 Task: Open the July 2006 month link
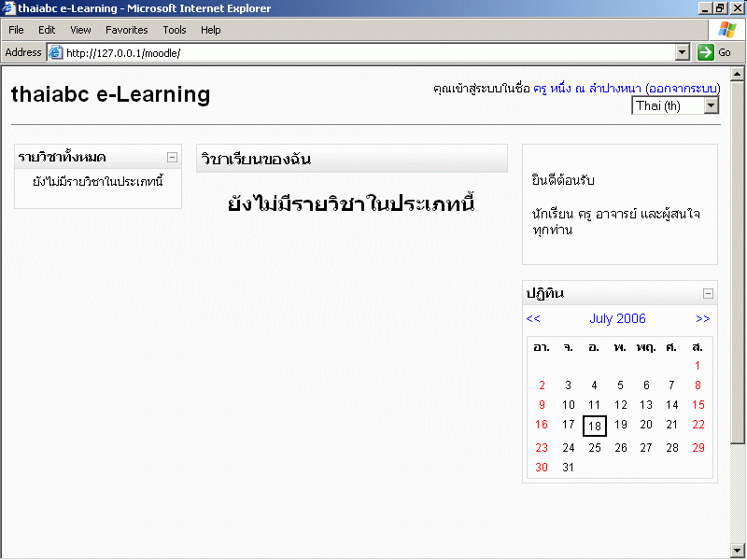point(617,319)
